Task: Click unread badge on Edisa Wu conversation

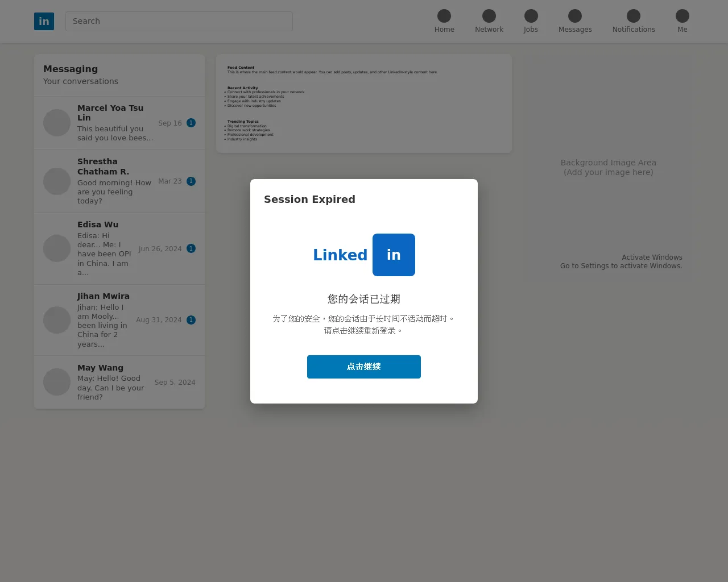Action: tap(191, 248)
